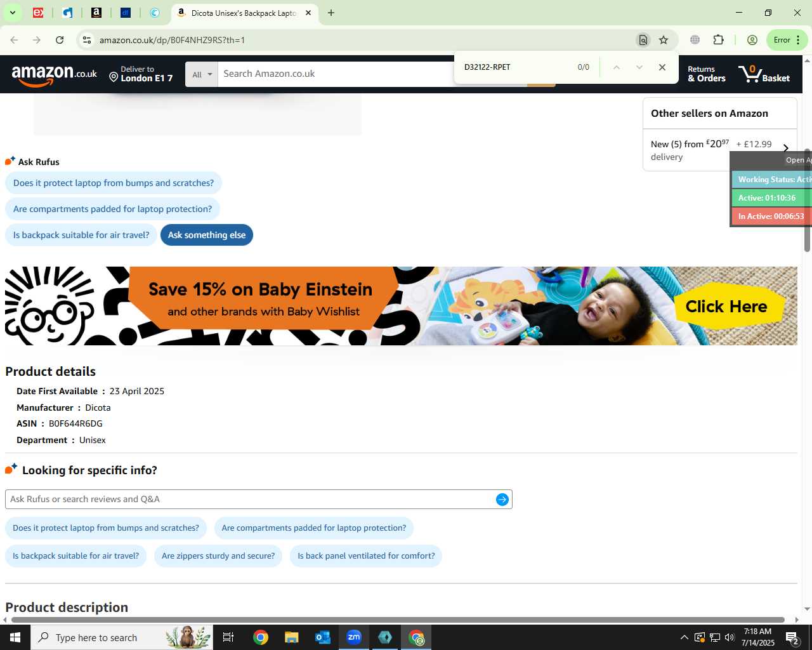Expand Other sellers New (5) offers arrow
The image size is (812, 650).
point(785,148)
